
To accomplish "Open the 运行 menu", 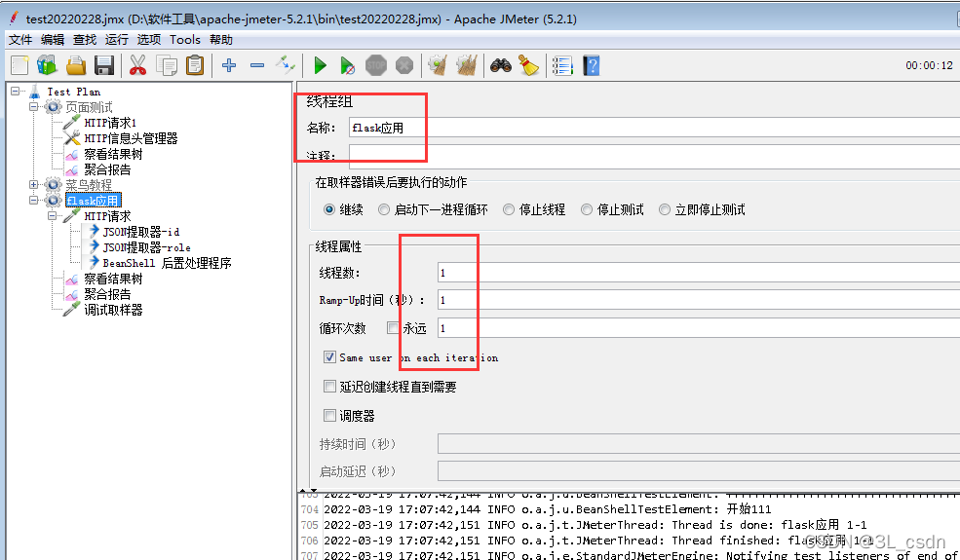I will 116,40.
